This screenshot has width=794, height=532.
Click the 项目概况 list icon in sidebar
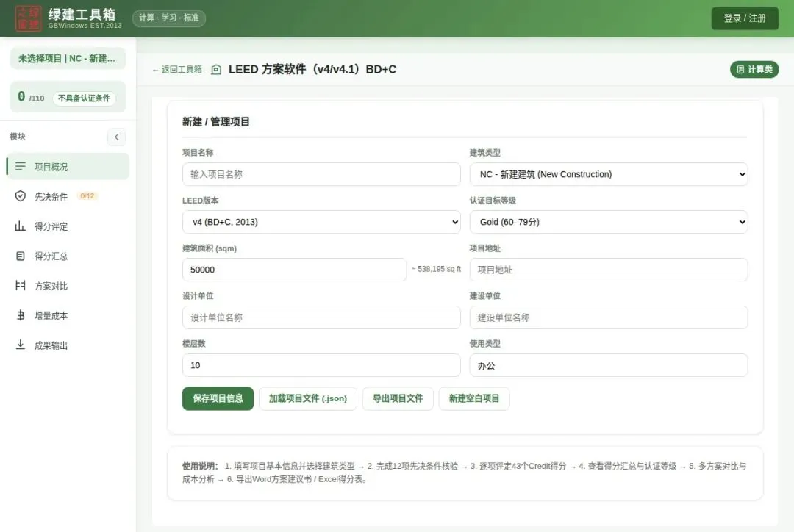21,167
